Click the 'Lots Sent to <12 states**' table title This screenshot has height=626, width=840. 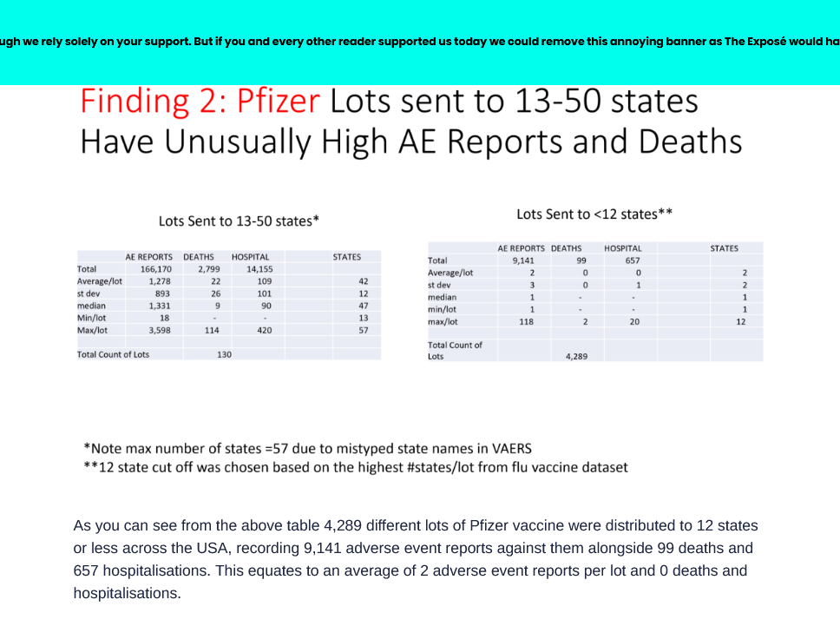coord(594,214)
